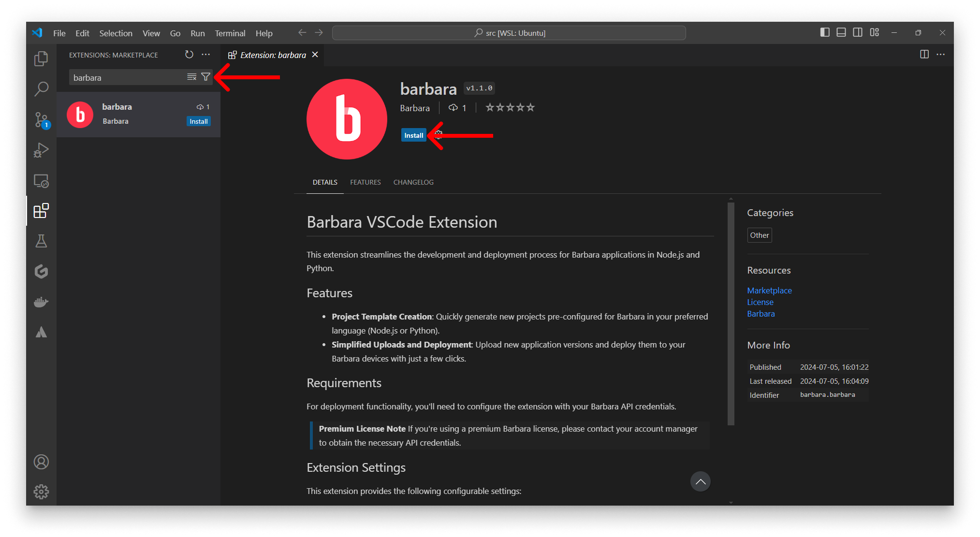This screenshot has width=980, height=537.
Task: Toggle primary side bar layout button
Action: click(x=825, y=32)
